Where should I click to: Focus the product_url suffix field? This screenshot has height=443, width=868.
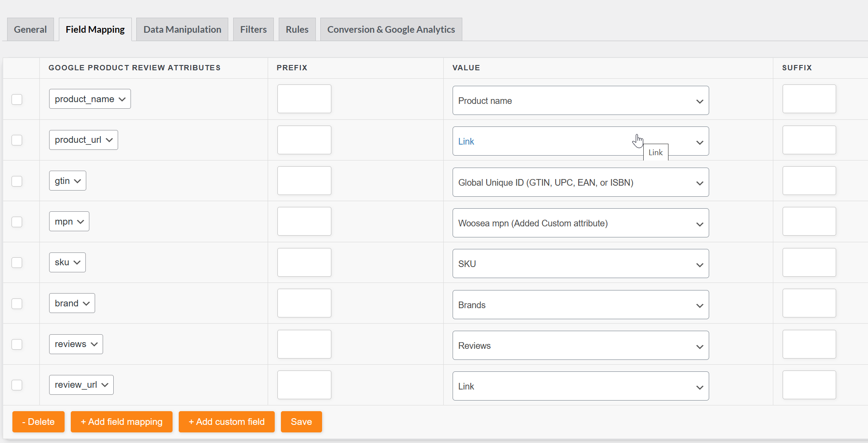pos(809,140)
